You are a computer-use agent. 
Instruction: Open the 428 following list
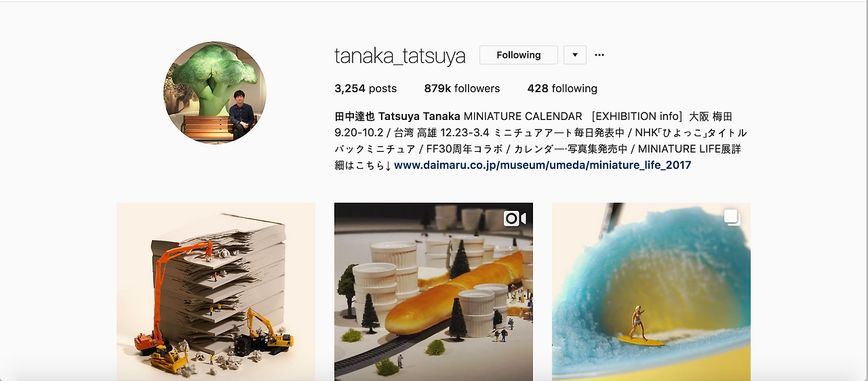coord(562,89)
